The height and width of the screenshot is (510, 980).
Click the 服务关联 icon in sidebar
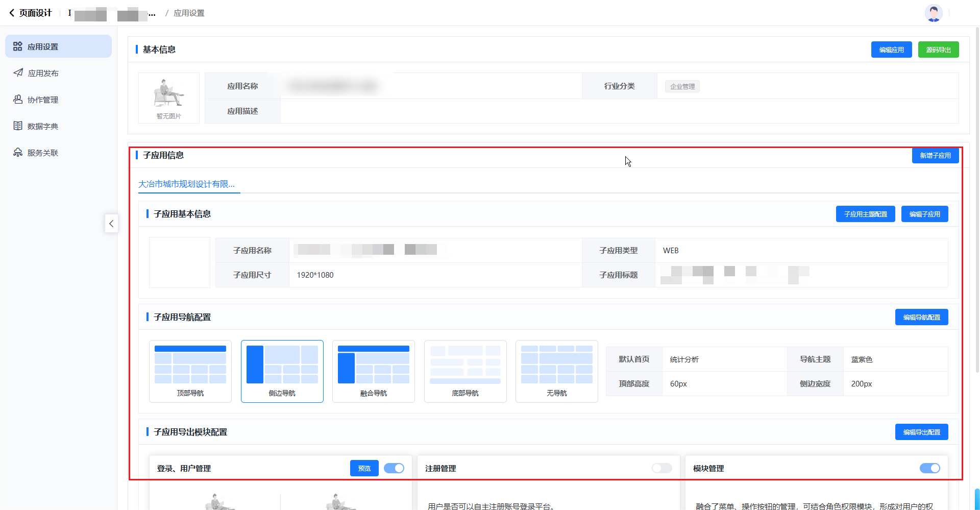18,153
